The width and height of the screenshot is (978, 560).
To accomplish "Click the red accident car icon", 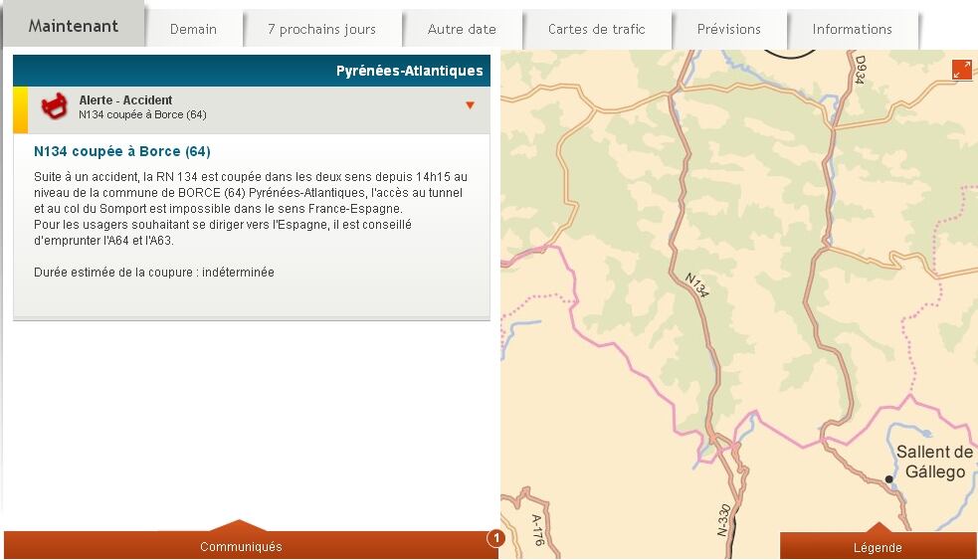I will click(54, 106).
